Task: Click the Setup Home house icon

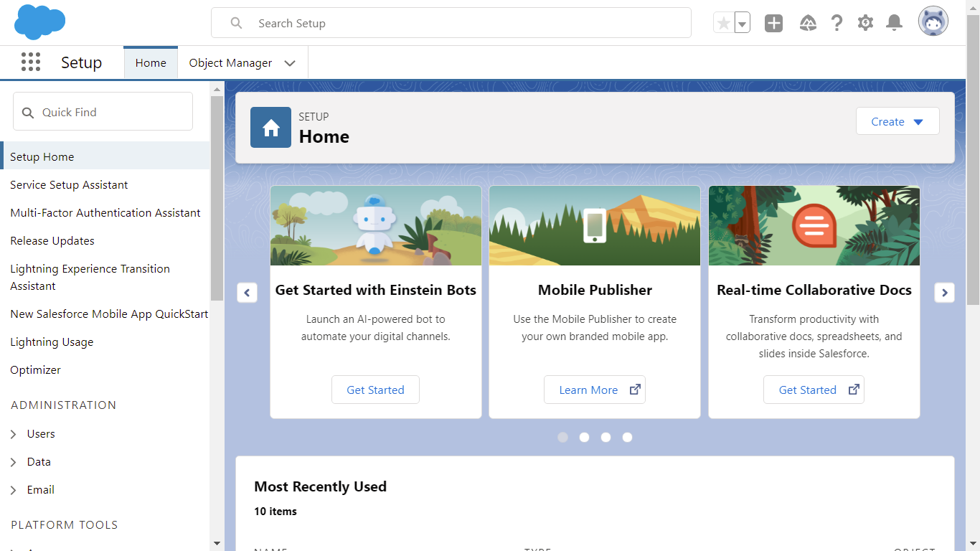Action: tap(270, 128)
